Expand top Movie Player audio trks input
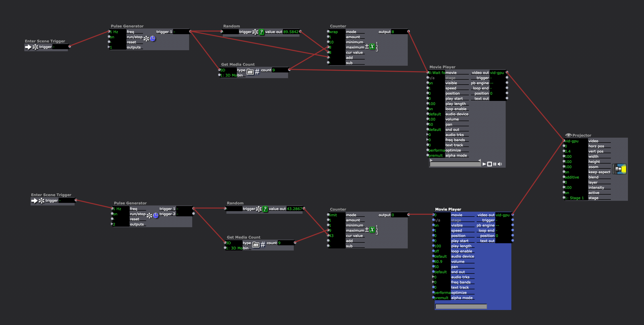 tap(427, 135)
